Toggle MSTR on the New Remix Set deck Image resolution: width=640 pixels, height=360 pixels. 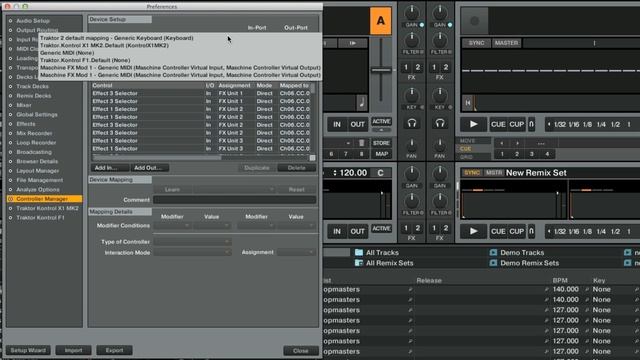pyautogui.click(x=493, y=173)
